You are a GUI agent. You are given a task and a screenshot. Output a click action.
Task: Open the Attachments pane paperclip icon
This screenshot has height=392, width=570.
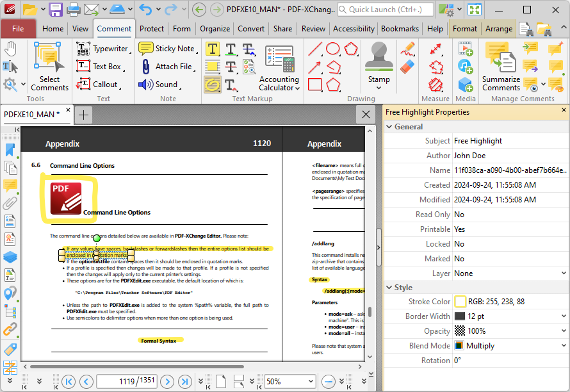[x=10, y=203]
